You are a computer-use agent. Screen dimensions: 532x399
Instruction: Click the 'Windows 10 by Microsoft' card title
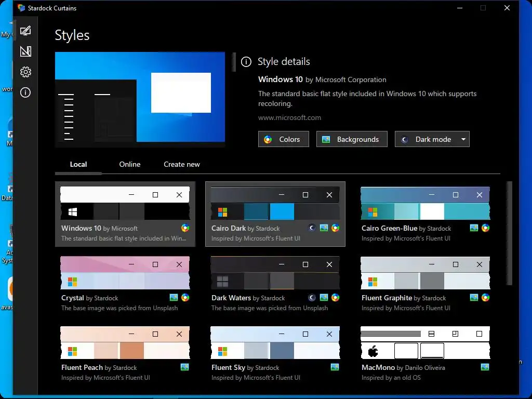click(99, 229)
